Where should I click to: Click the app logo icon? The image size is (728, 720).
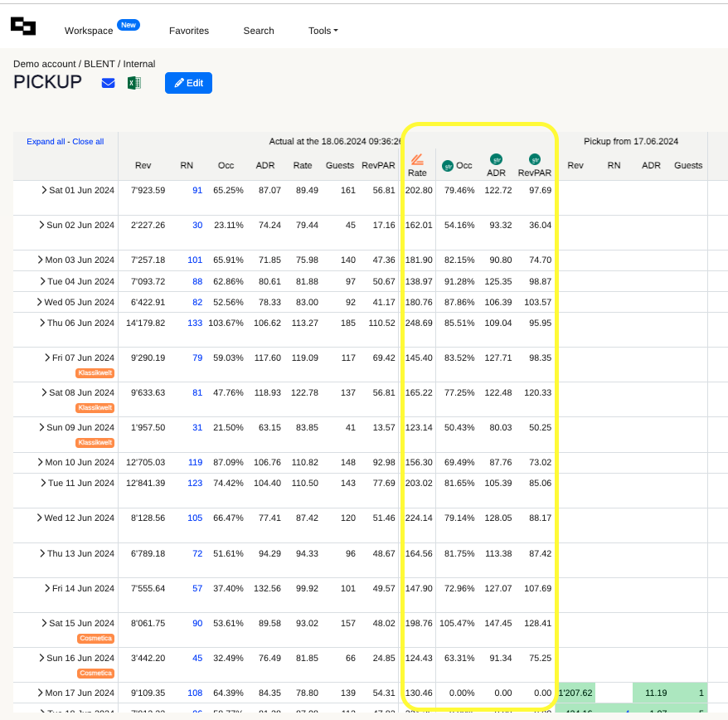pos(23,26)
